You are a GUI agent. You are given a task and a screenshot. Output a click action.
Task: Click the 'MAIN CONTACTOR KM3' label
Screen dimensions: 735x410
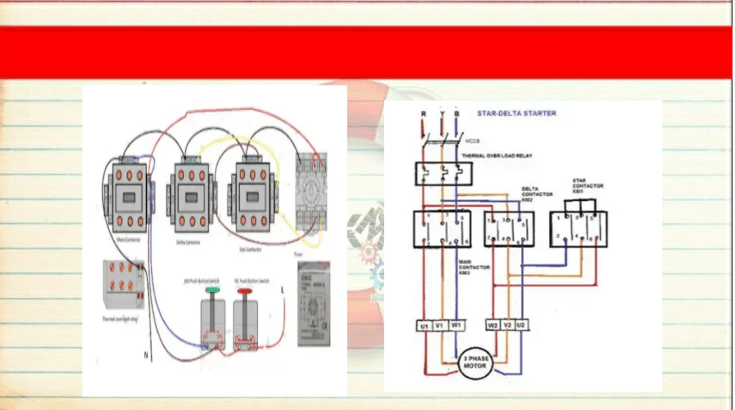474,267
